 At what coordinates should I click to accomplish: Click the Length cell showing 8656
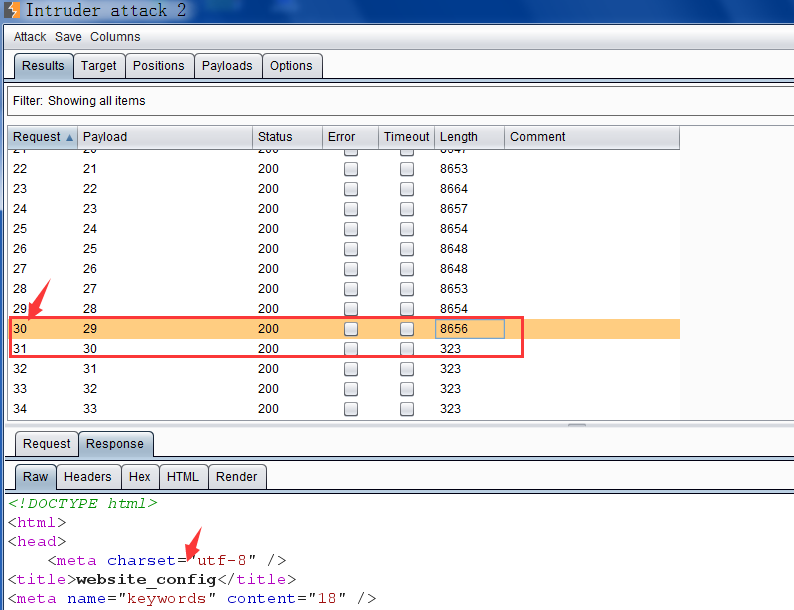(469, 329)
